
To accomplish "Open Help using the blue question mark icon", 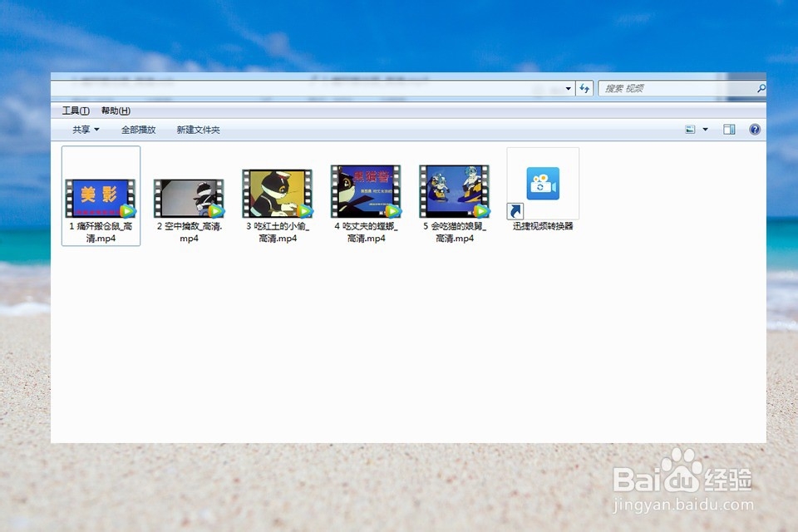I will (754, 129).
